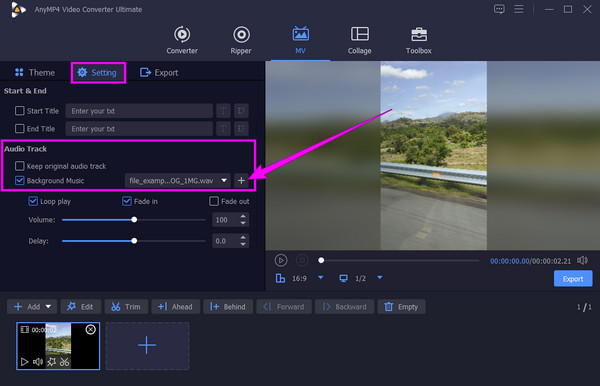
Task: Click the Backward button
Action: [344, 307]
